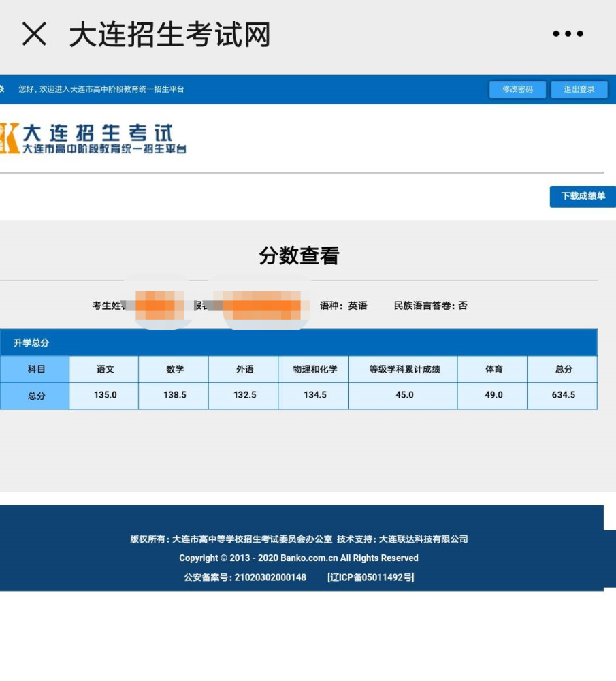Click the 物理和化学 column header

click(313, 369)
